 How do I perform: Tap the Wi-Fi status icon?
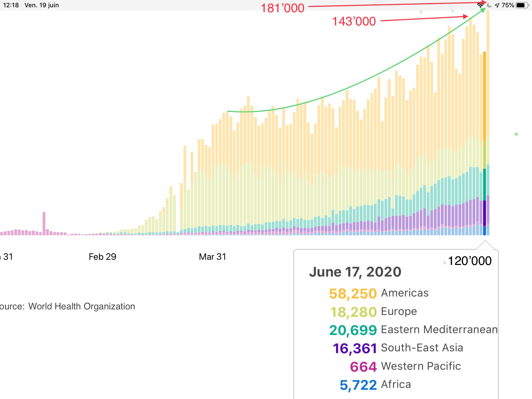(x=481, y=5)
